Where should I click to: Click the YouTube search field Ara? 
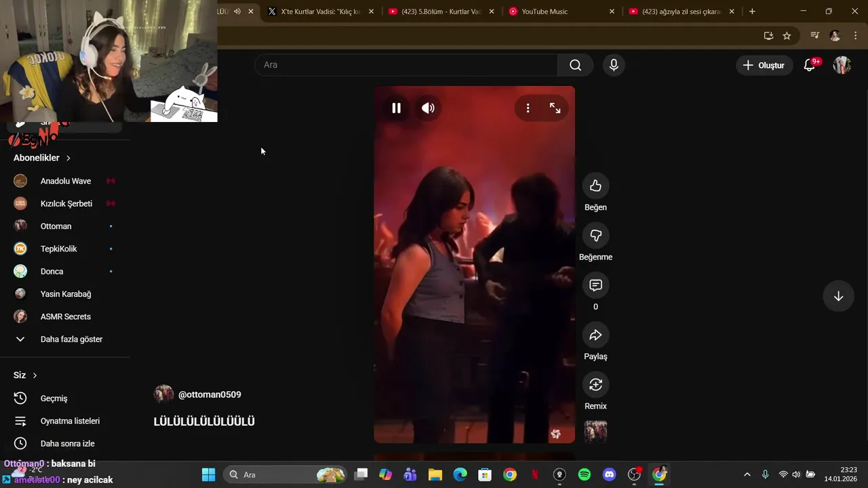(x=406, y=65)
